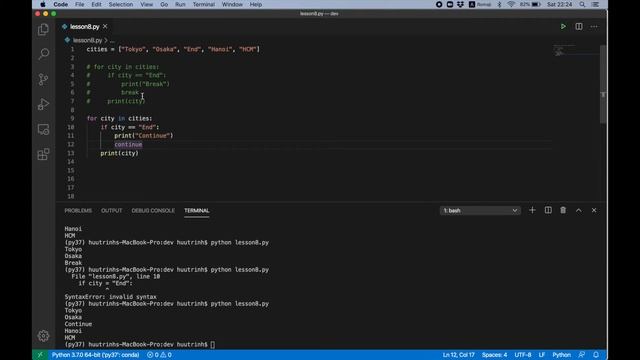Change Python language mode in status bar

tap(561, 355)
